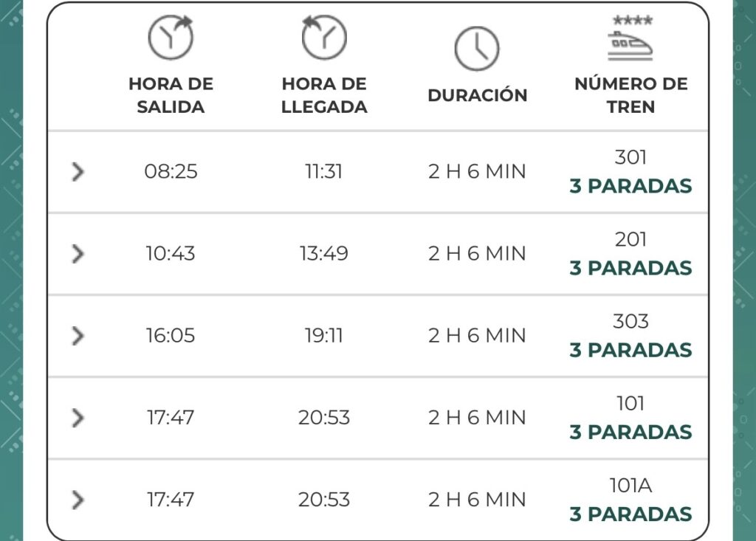The width and height of the screenshot is (756, 541).
Task: Expand the train 101A row chevron
Action: (x=78, y=500)
